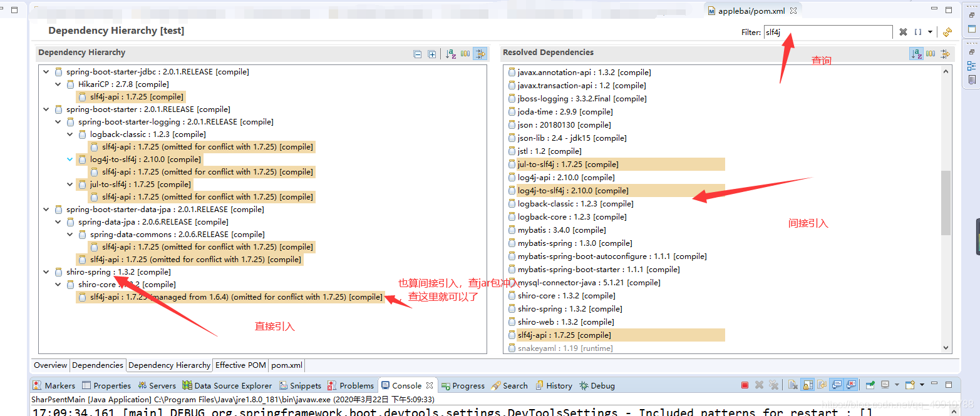Click the Resolved Dependencies scroll down arrow
980x416 pixels.
pos(946,348)
